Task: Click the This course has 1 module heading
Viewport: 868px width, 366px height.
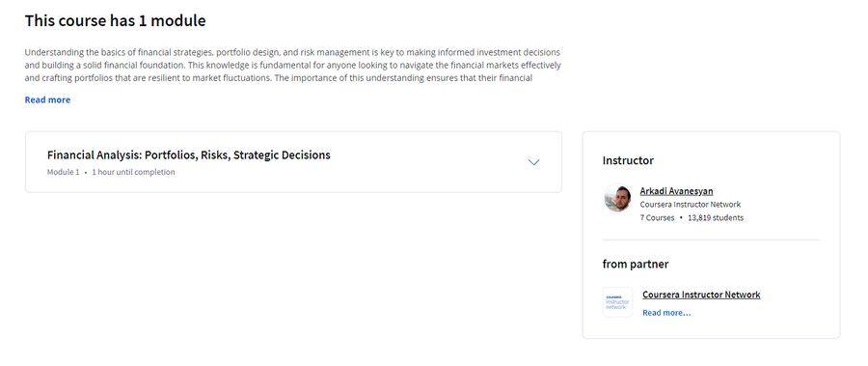Action: [115, 21]
